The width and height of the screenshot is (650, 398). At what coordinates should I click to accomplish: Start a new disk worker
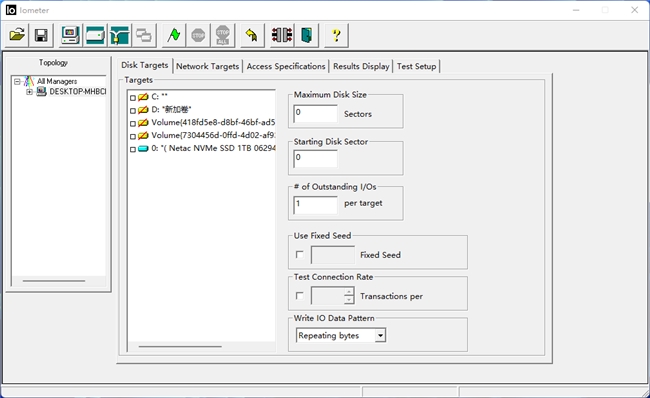coord(95,35)
